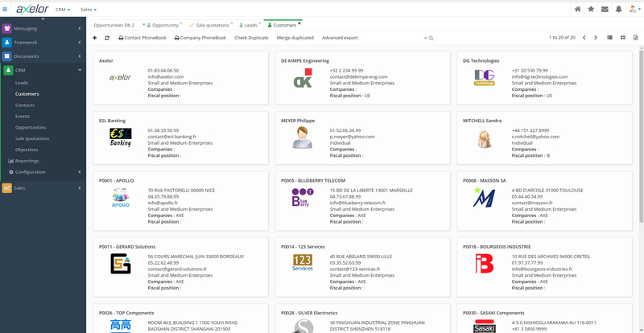Click the plus icon to add customer

pyautogui.click(x=95, y=38)
